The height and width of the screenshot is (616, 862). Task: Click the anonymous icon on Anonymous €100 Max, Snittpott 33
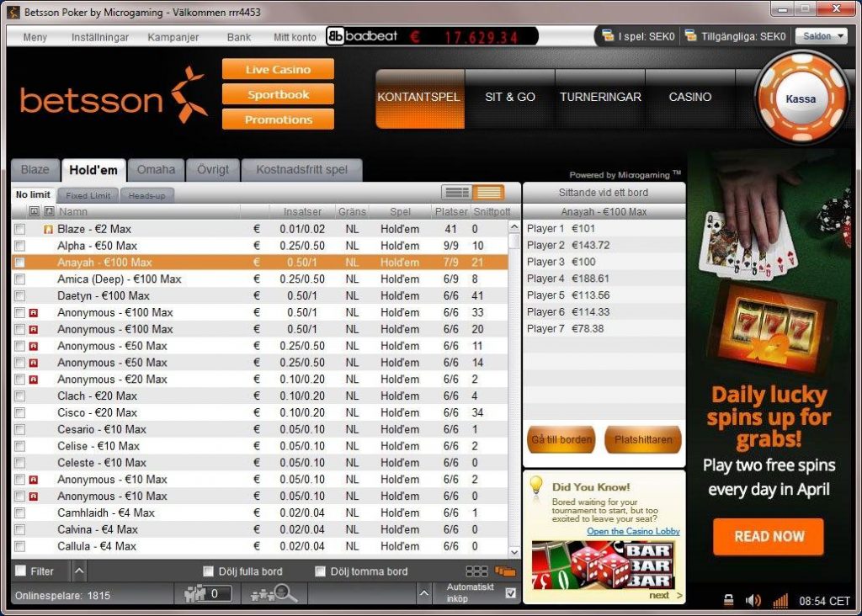tap(34, 313)
